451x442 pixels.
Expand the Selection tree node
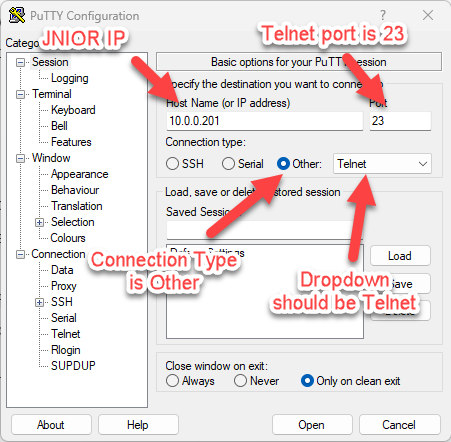[x=39, y=222]
